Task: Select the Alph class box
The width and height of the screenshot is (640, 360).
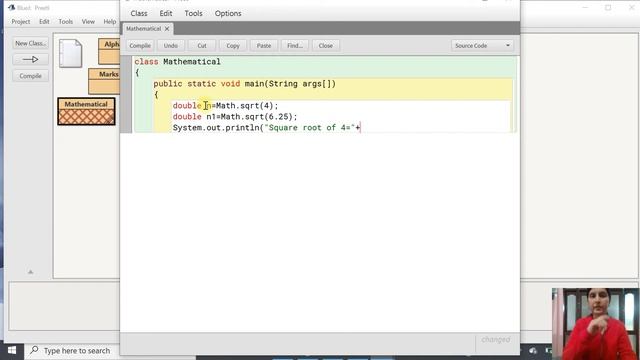Action: click(x=109, y=51)
